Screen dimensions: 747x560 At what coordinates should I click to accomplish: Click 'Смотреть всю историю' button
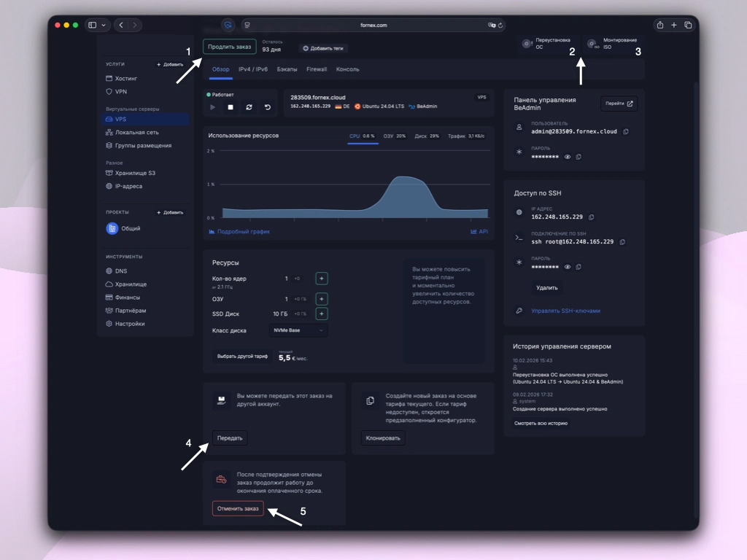541,424
